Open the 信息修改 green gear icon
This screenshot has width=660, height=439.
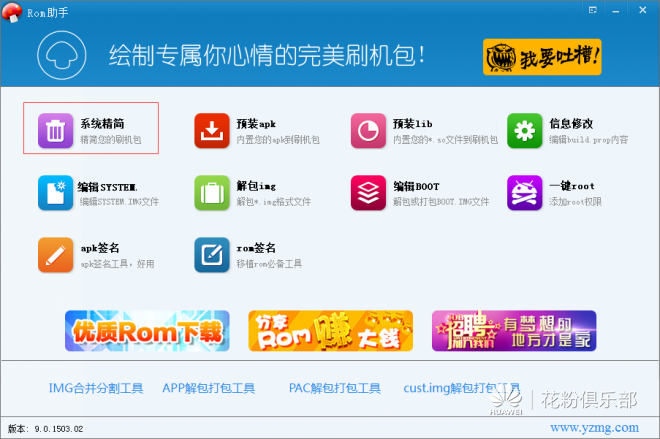click(x=524, y=130)
